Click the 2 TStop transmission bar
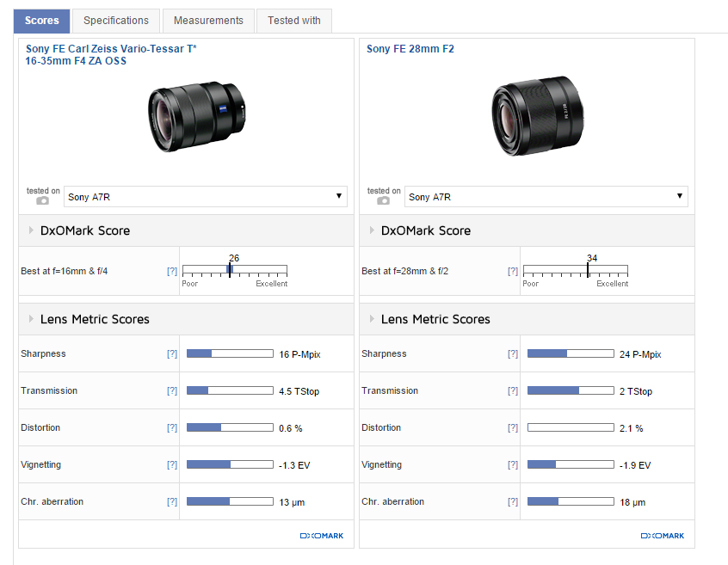Viewport: 728px width, 565px height. coord(571,390)
